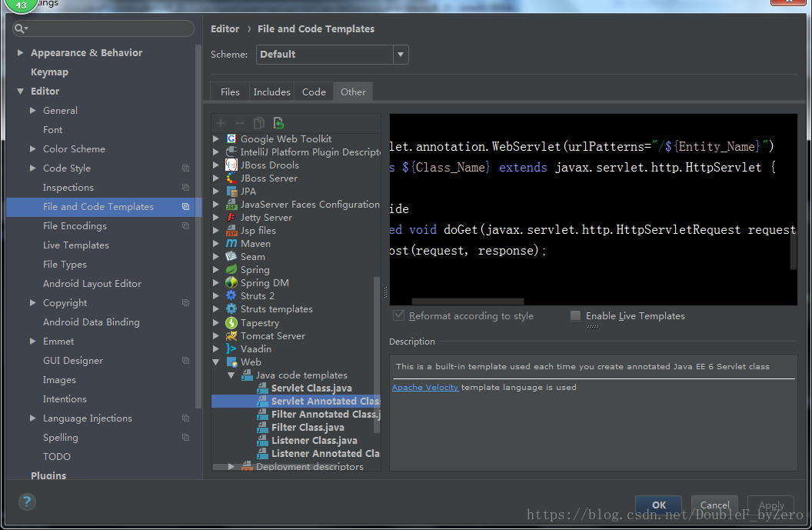Expand the Emmet settings node

(32, 342)
